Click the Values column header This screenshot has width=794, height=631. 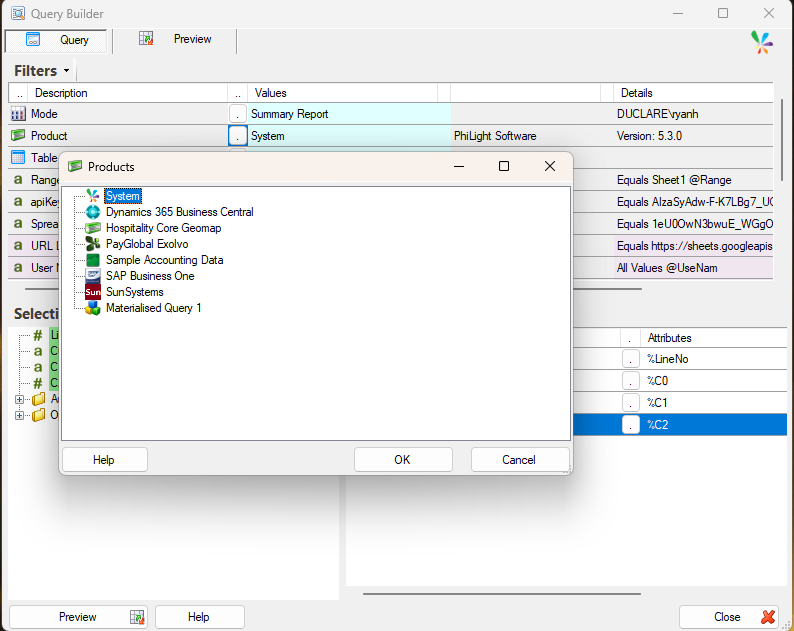point(342,93)
